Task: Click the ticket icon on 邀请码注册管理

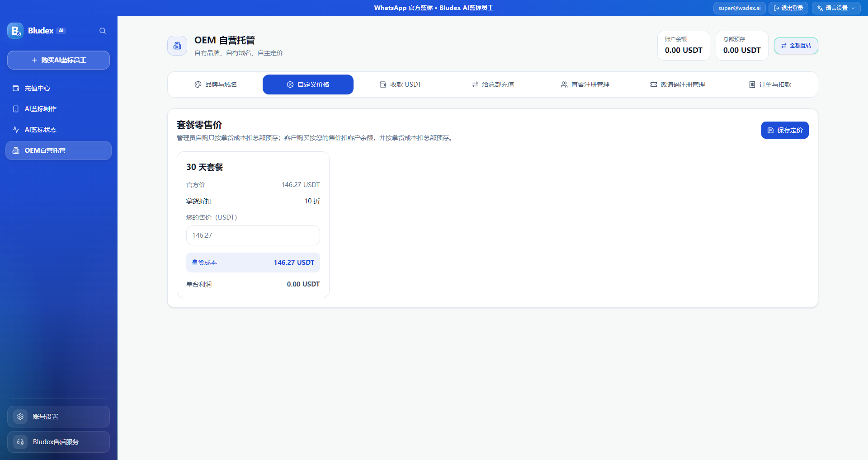Action: (654, 84)
